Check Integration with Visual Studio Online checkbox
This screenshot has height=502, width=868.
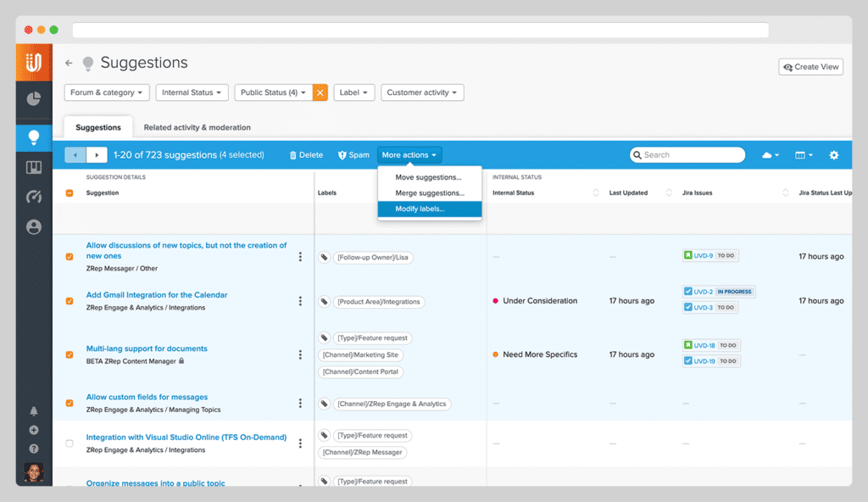pyautogui.click(x=70, y=443)
